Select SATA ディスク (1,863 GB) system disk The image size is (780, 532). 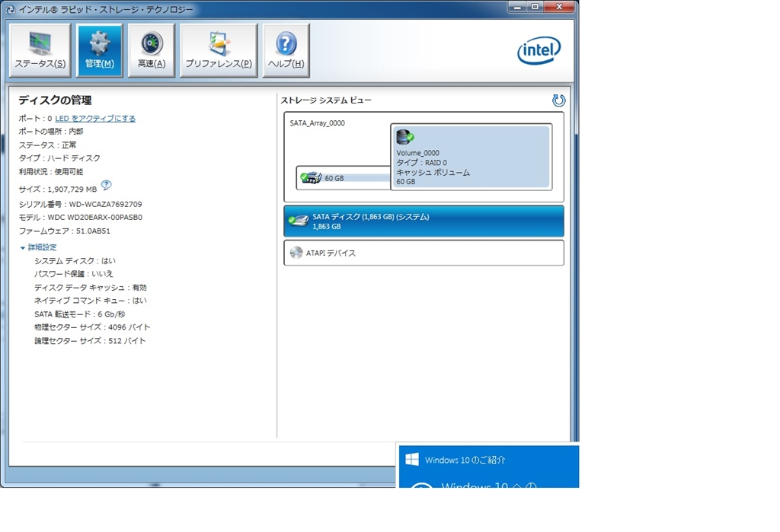(424, 221)
